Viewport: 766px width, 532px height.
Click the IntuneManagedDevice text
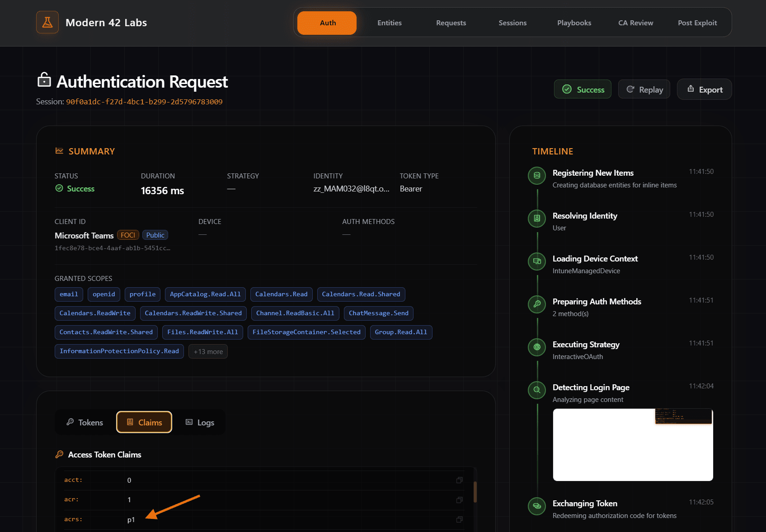click(x=586, y=271)
